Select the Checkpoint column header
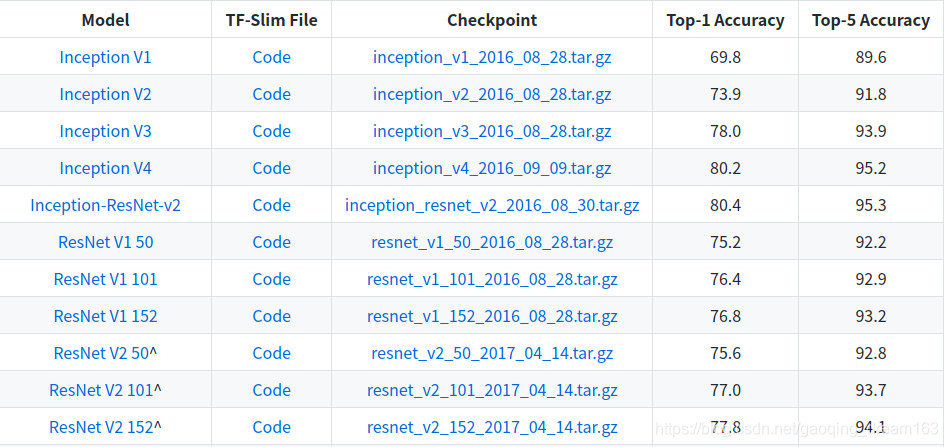 tap(492, 20)
